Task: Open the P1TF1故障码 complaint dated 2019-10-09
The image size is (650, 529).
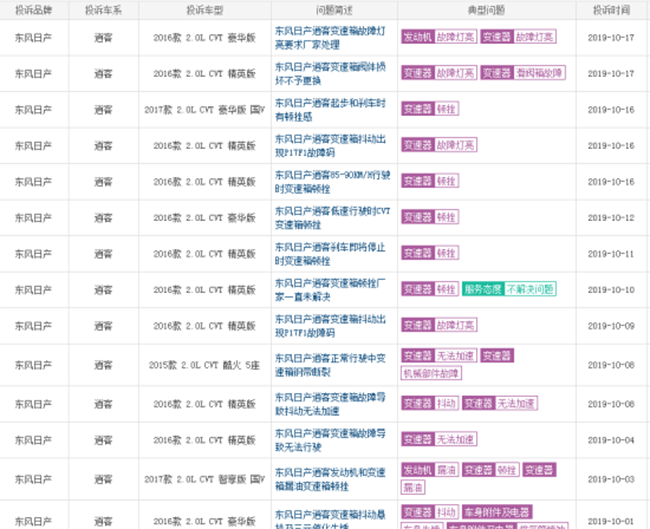Action: 330,326
